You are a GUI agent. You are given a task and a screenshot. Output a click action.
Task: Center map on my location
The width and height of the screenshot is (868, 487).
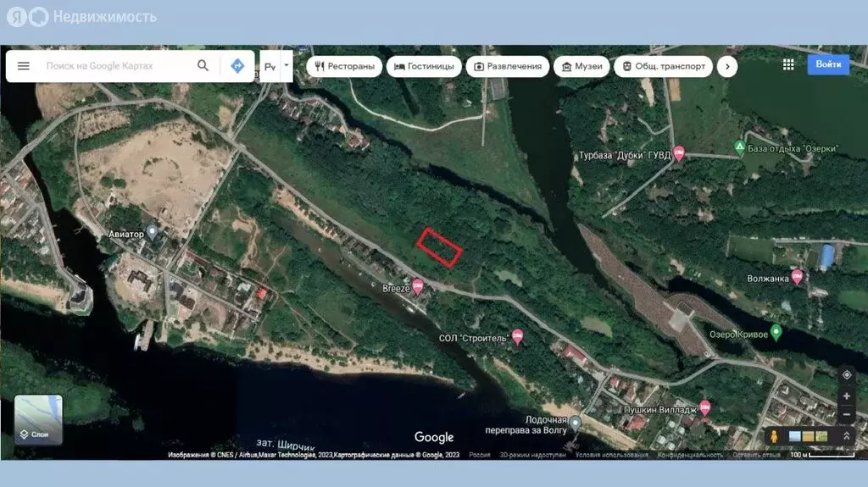(846, 374)
